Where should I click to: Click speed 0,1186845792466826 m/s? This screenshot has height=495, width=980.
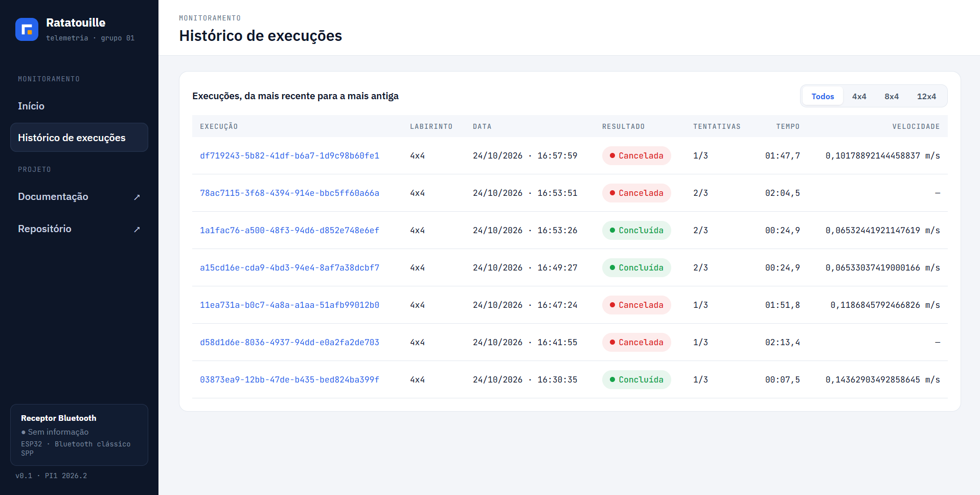[x=885, y=305]
